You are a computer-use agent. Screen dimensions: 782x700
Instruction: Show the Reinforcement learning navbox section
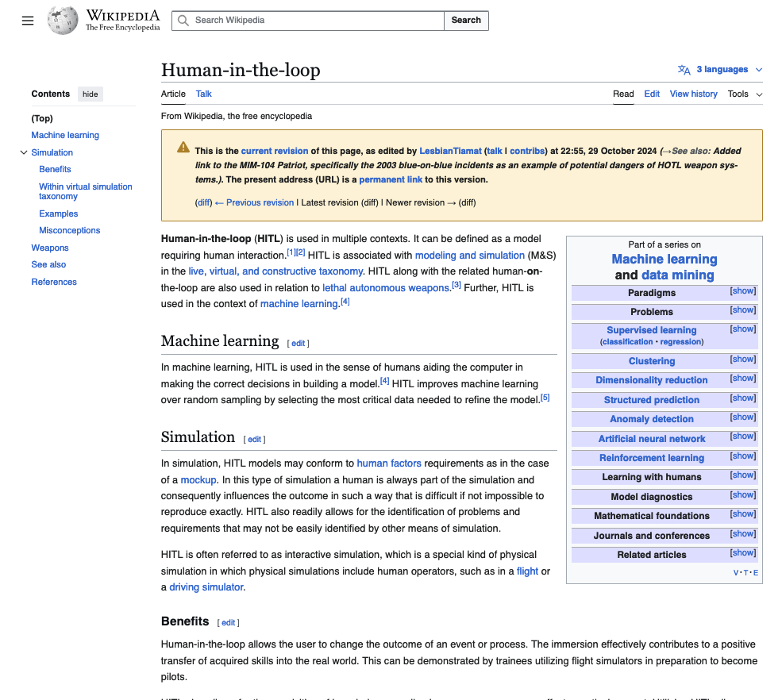click(742, 456)
